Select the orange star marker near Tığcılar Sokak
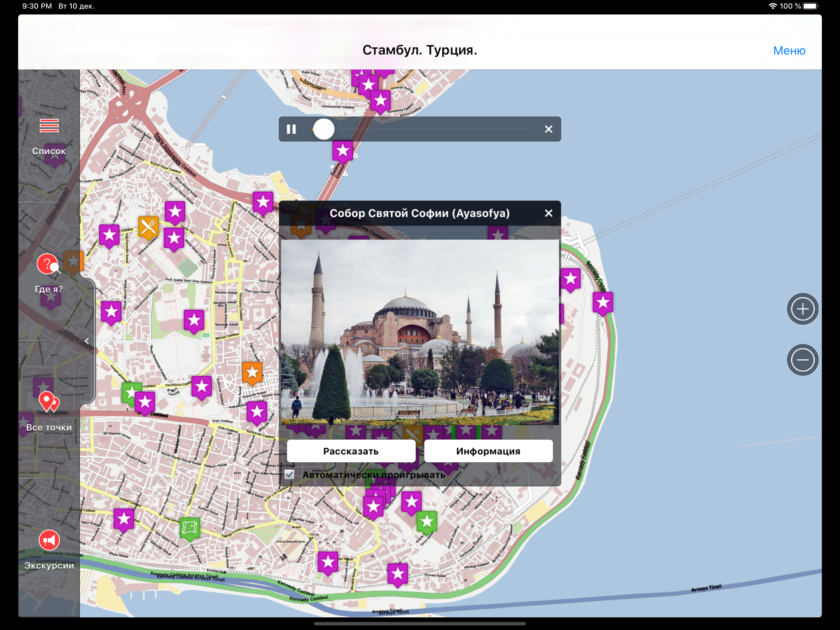 click(252, 374)
